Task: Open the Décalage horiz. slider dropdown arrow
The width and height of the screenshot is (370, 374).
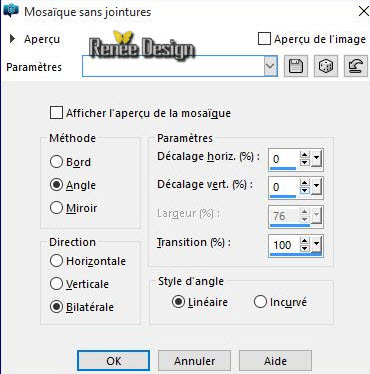Action: [316, 159]
